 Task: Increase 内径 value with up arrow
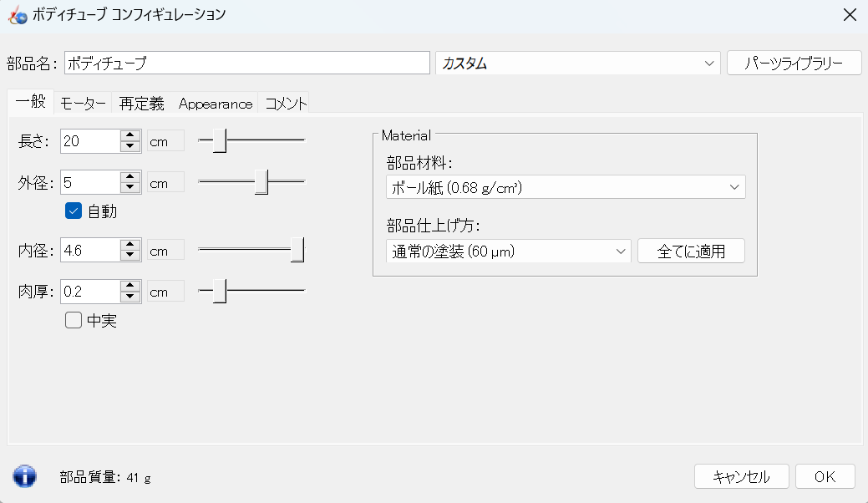(x=129, y=244)
